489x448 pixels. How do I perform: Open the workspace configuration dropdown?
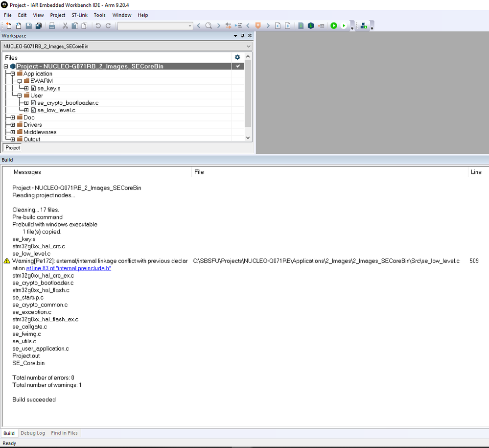pyautogui.click(x=127, y=46)
